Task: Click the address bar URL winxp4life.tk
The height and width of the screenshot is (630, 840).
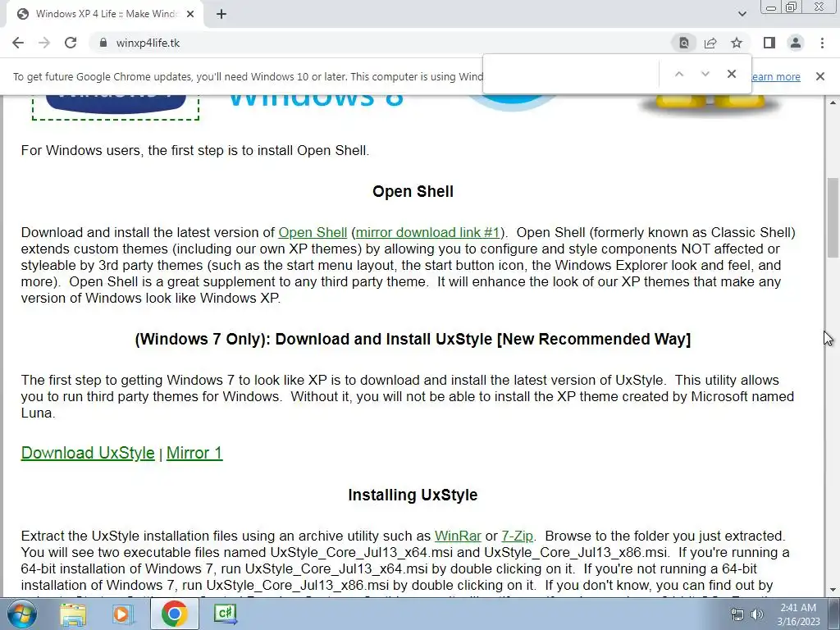Action: [148, 43]
